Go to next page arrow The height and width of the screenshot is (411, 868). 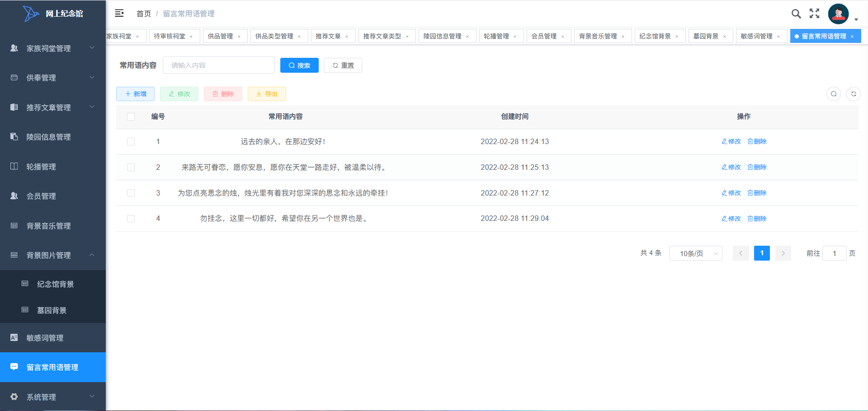click(783, 253)
